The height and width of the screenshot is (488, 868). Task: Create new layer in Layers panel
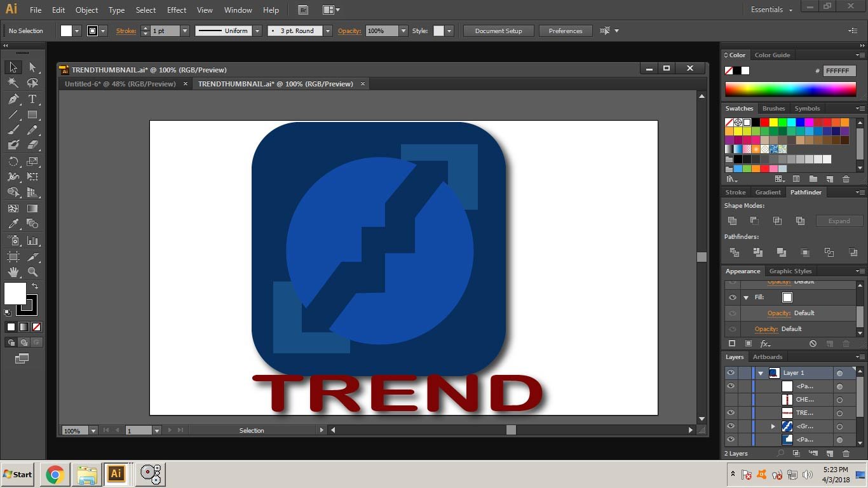[829, 453]
